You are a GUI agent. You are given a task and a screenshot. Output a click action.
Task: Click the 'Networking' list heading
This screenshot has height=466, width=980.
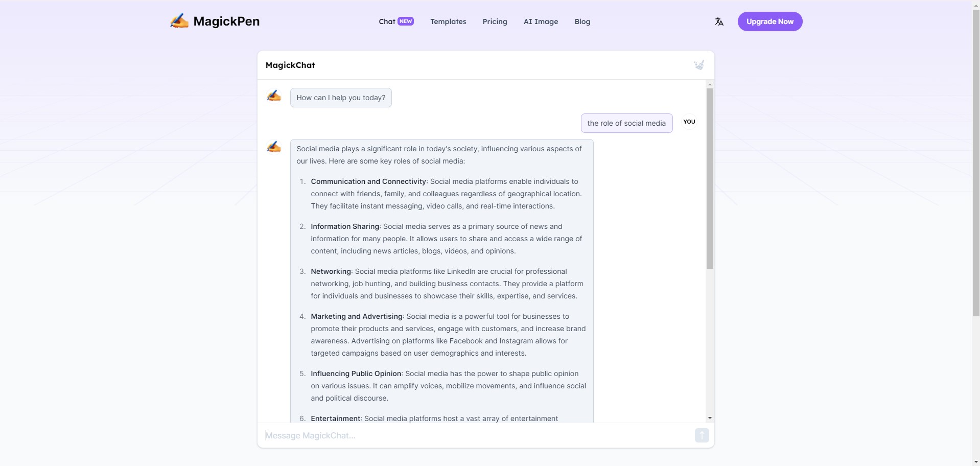click(x=331, y=271)
